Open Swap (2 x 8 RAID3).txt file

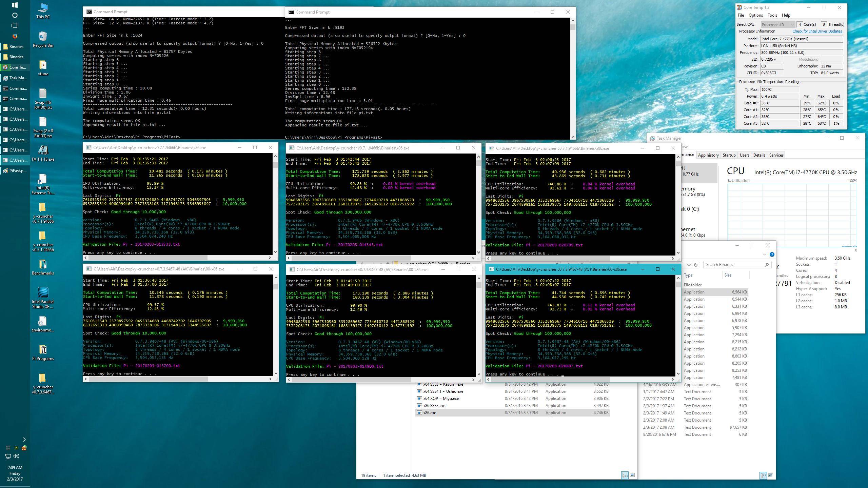pyautogui.click(x=43, y=127)
